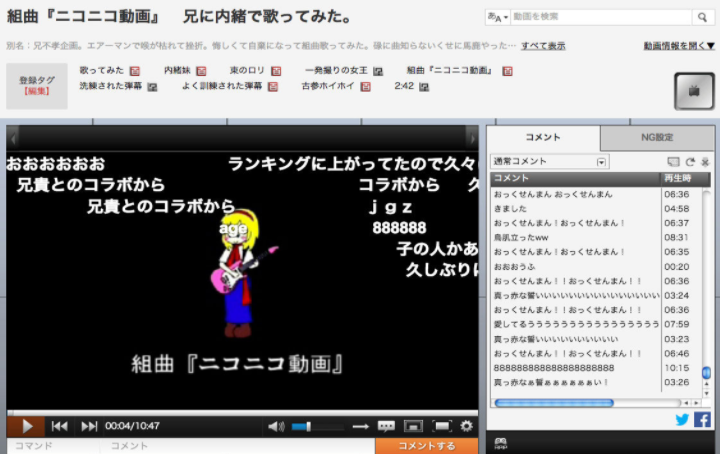
Task: Click the magnifier search button
Action: [x=702, y=17]
